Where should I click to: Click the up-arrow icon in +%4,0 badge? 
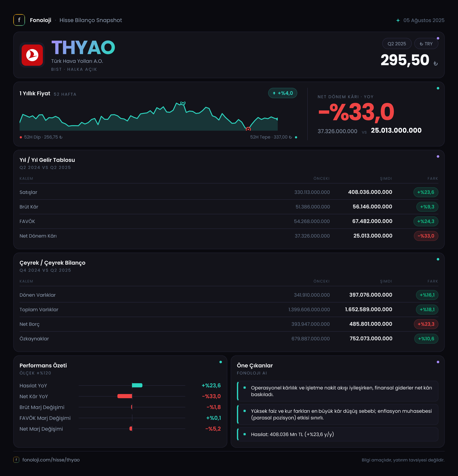tap(274, 93)
